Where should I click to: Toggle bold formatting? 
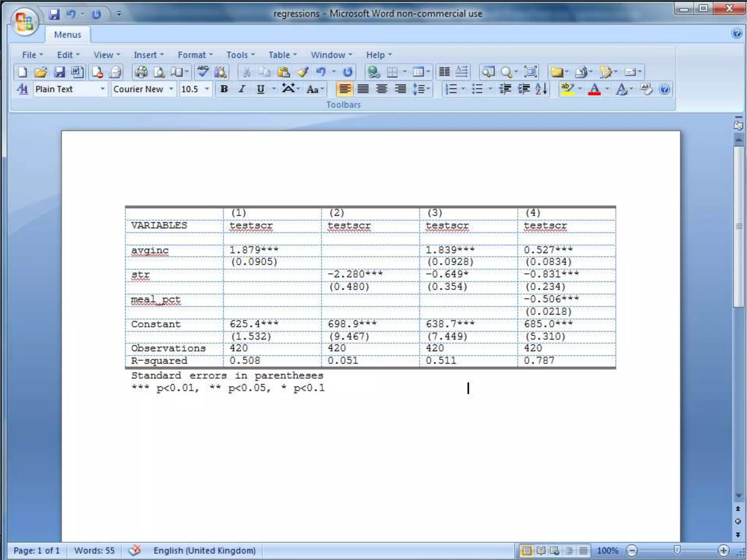(224, 89)
